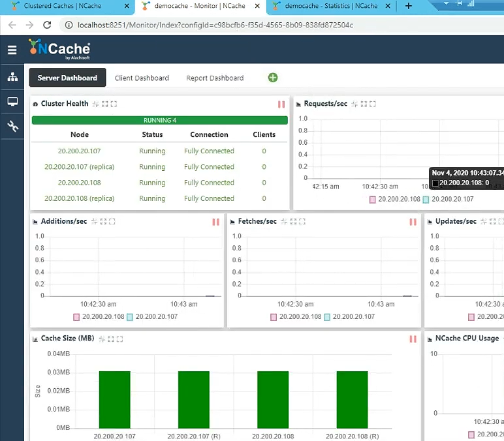Shrink Cache Size panel via inward-arrows icon
Screen dimensions: 504x441
point(102,339)
